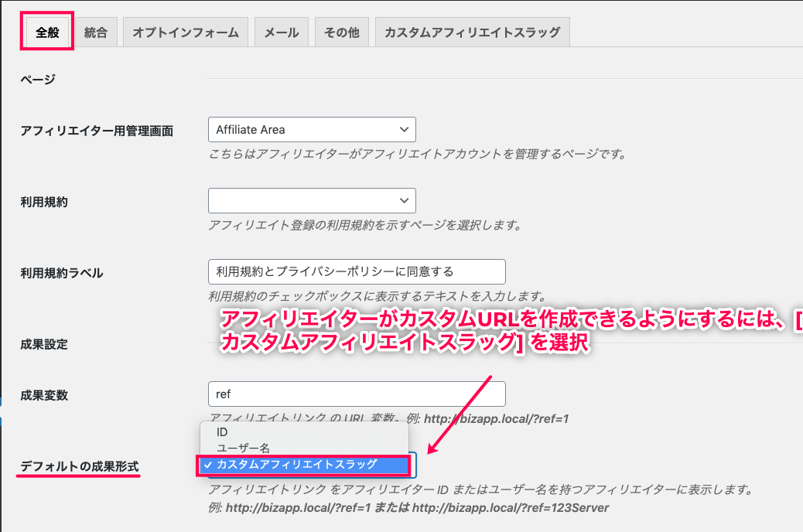The width and height of the screenshot is (803, 532).
Task: Click help text 利用規約のチェックボックスに表示するテキストを入力します
Action: [x=378, y=296]
